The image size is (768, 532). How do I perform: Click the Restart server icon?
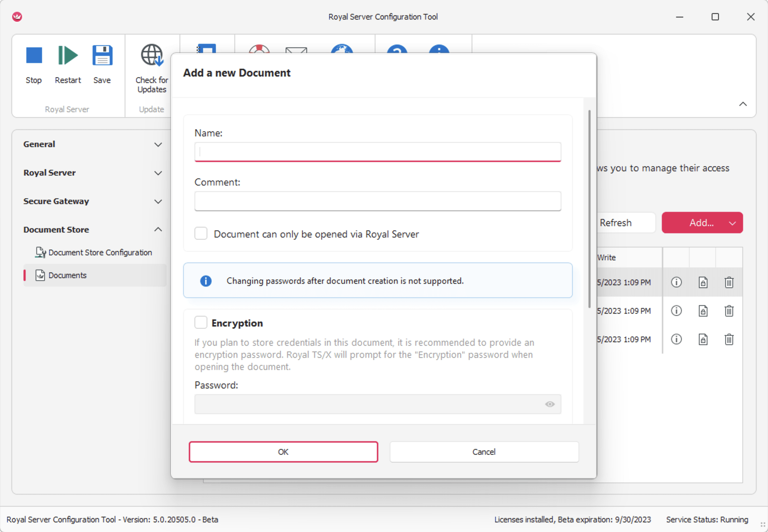point(68,56)
